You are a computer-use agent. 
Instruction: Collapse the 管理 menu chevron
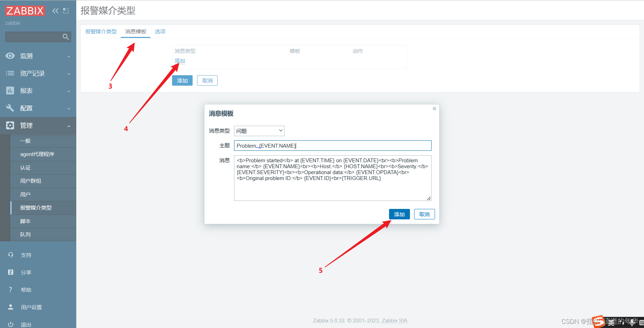click(x=69, y=126)
